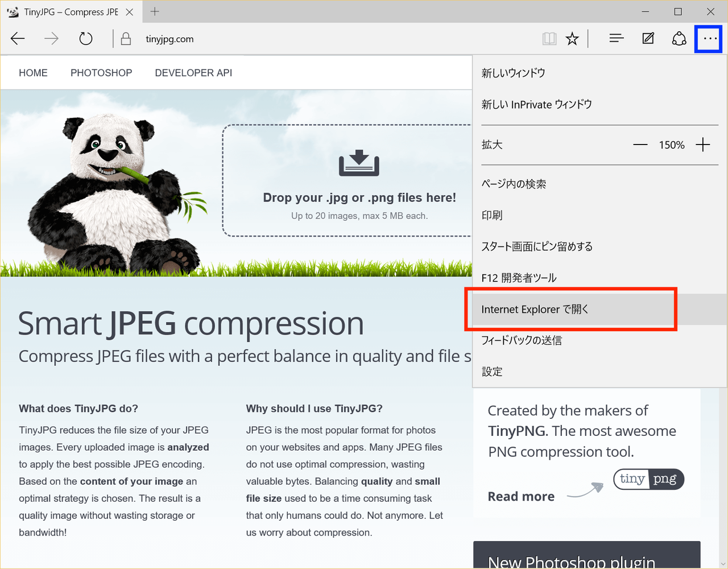This screenshot has height=569, width=728.
Task: Follow the Read more link
Action: pos(521,496)
